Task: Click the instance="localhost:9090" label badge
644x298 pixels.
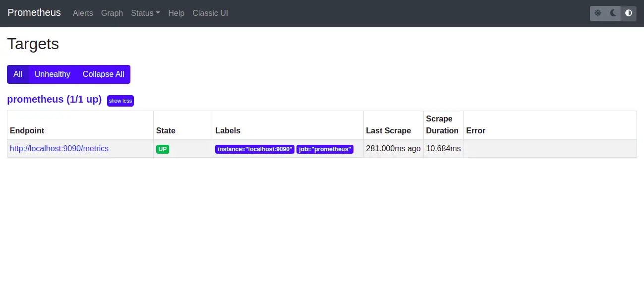Action: (255, 149)
